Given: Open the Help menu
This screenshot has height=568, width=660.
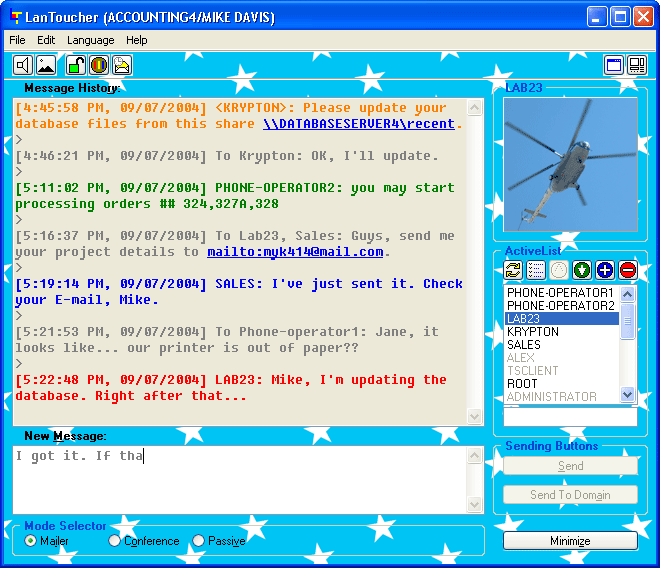Looking at the screenshot, I should pos(137,40).
